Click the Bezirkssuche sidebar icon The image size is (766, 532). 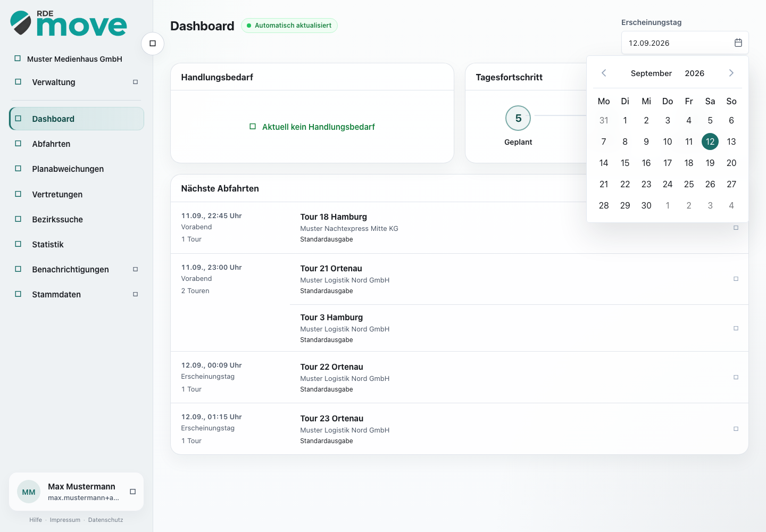coord(18,219)
